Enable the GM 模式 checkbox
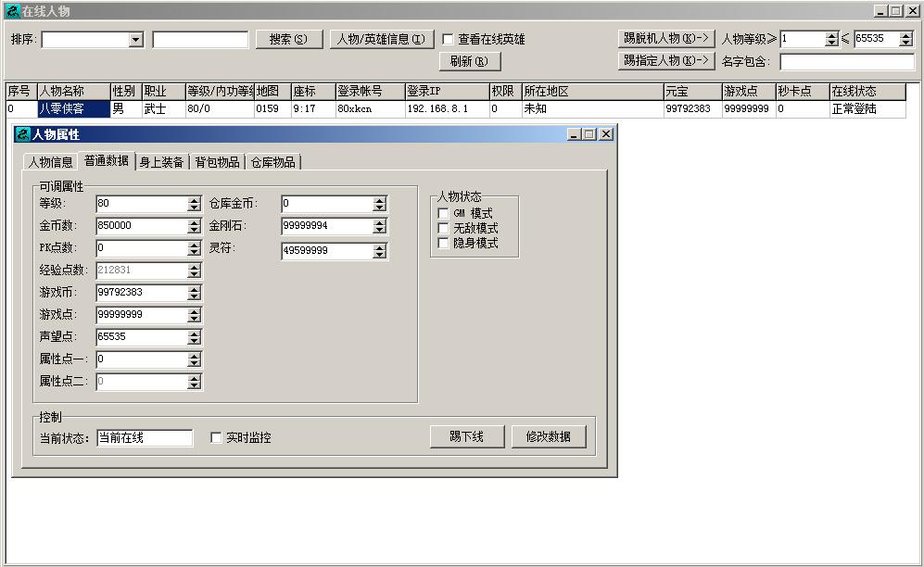This screenshot has height=567, width=924. [x=443, y=214]
